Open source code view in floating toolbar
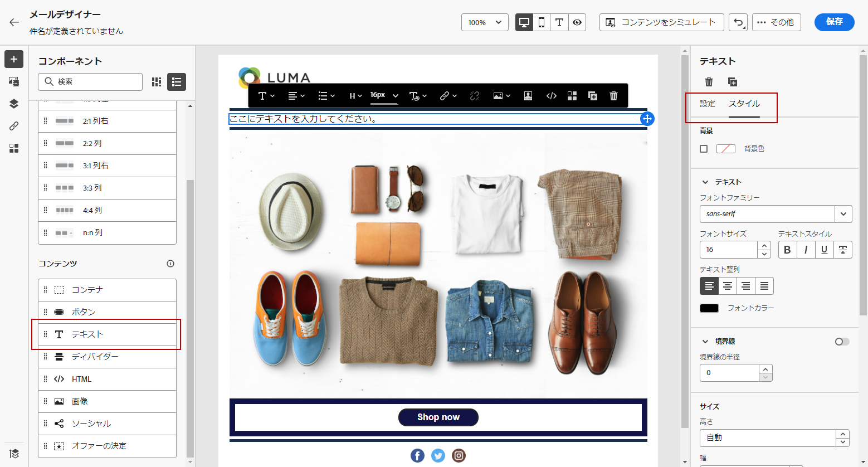Viewport: 868px width, 467px height. pos(552,96)
